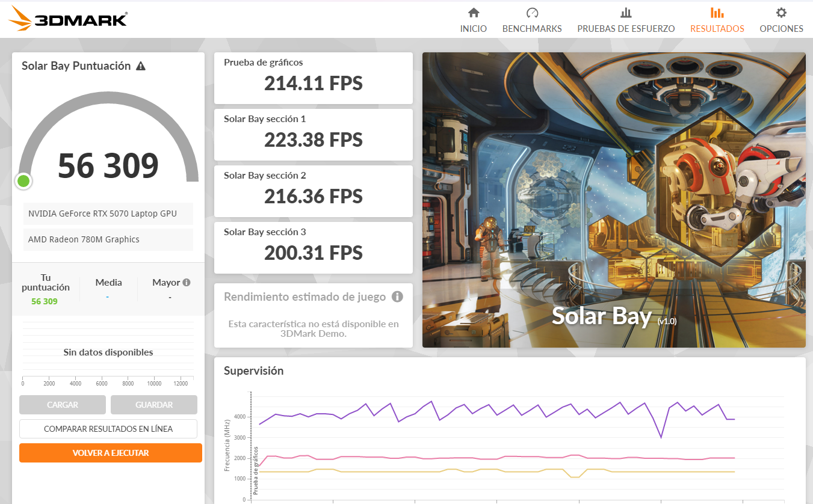Go to the INICIO tab label

click(474, 28)
